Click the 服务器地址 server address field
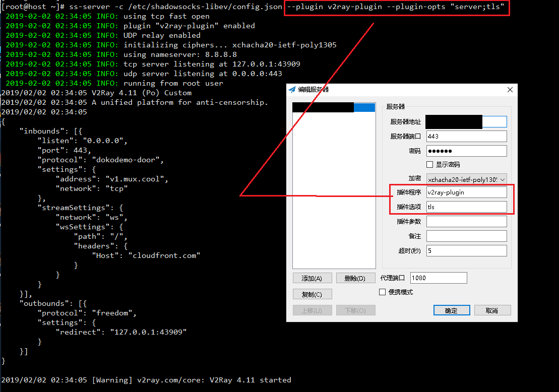This screenshot has height=392, width=559. point(466,121)
